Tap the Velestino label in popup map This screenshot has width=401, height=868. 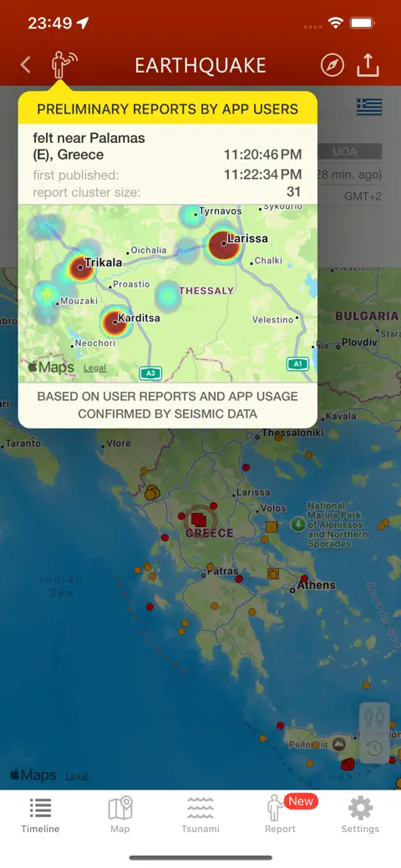click(x=272, y=319)
